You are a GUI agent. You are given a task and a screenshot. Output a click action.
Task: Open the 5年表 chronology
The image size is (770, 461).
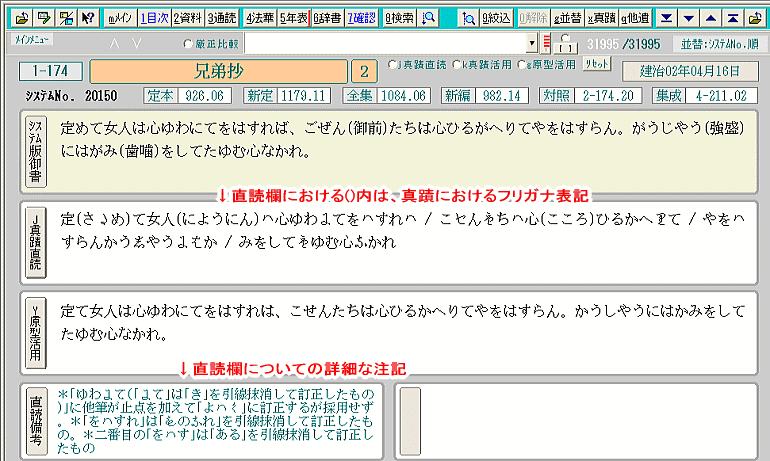[294, 18]
